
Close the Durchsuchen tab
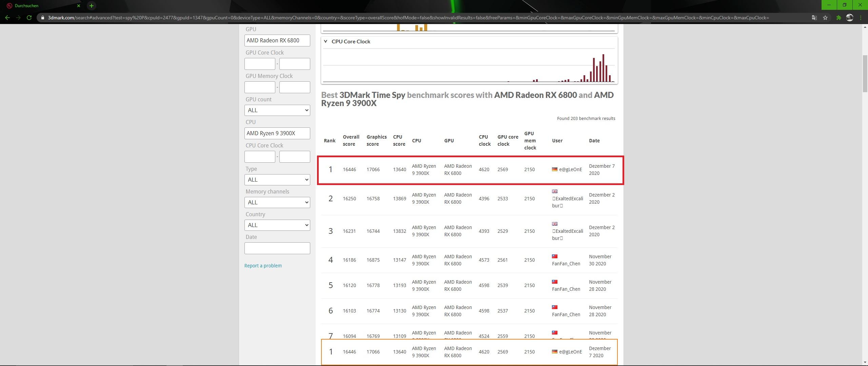(79, 6)
